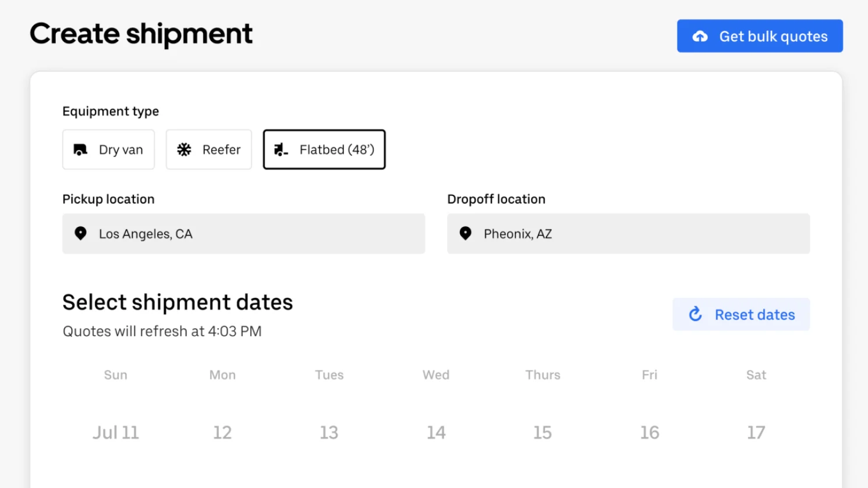
Task: Click the Pheonix, AZ dropoff location field
Action: [628, 233]
